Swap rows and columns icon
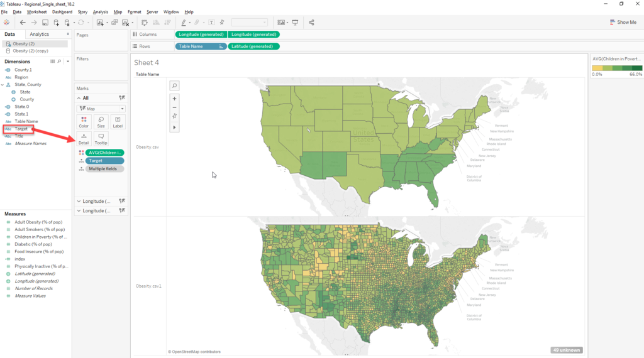644x358 pixels. (145, 23)
